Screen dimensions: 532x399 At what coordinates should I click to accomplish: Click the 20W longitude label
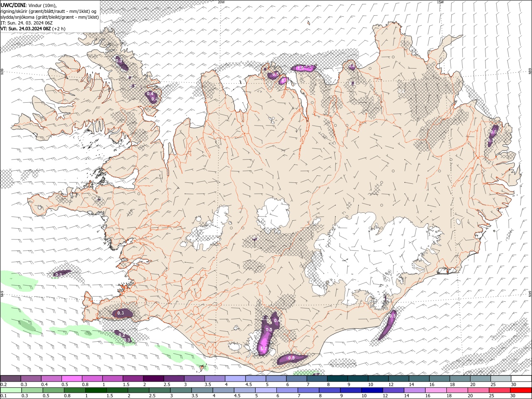[x=221, y=2]
